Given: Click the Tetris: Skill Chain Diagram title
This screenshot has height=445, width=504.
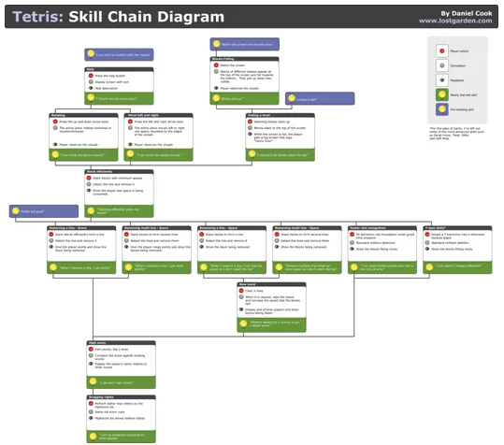Looking at the screenshot, I should [x=118, y=17].
